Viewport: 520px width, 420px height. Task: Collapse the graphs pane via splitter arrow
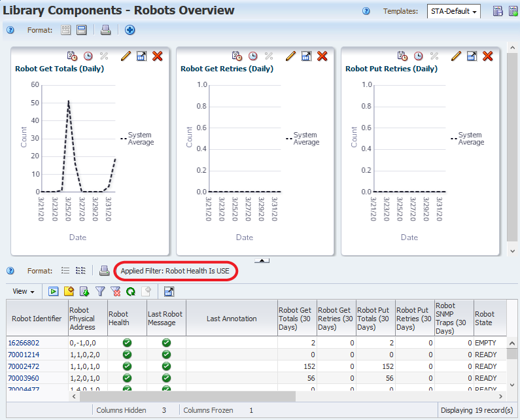coord(262,260)
